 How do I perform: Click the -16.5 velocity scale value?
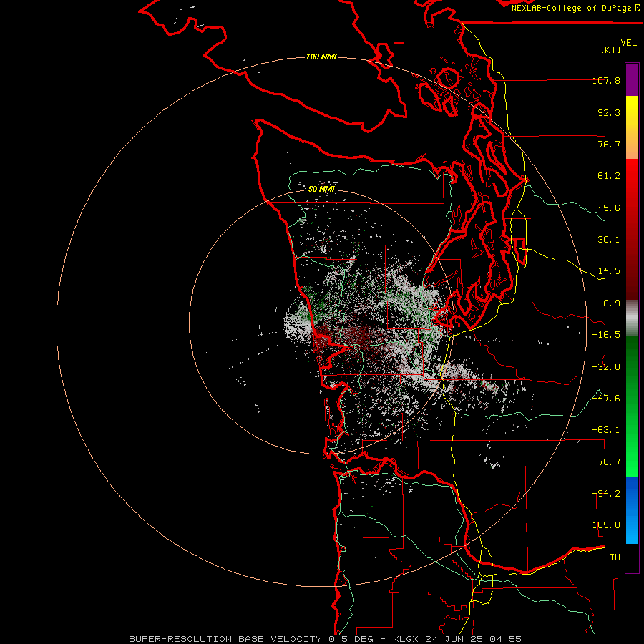(606, 335)
